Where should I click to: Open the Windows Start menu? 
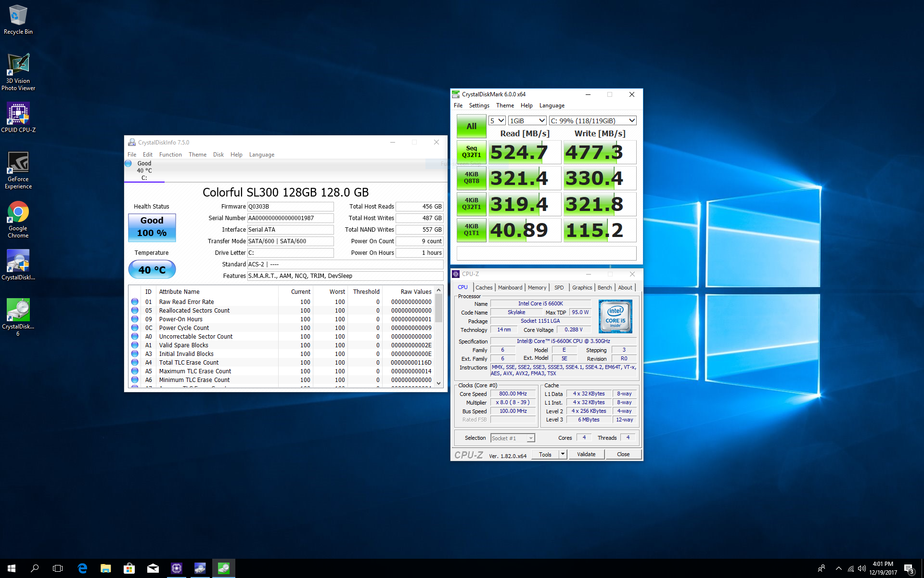12,568
